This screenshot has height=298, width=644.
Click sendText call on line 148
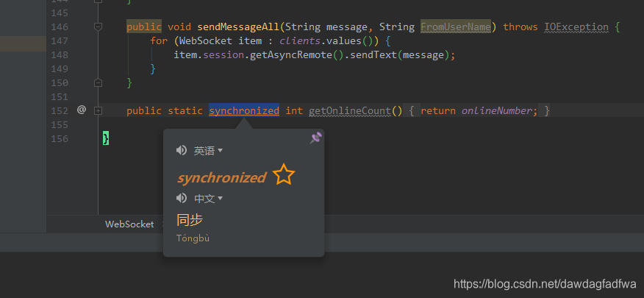point(373,54)
